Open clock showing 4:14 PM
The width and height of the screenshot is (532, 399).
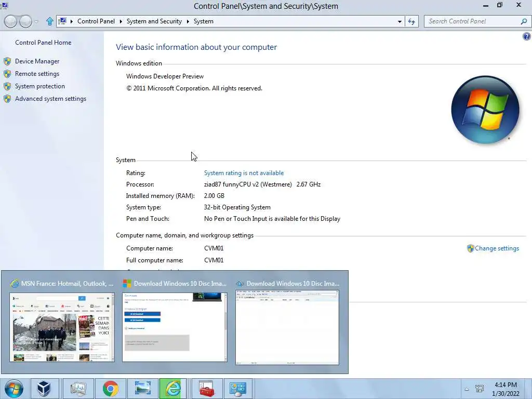point(506,389)
